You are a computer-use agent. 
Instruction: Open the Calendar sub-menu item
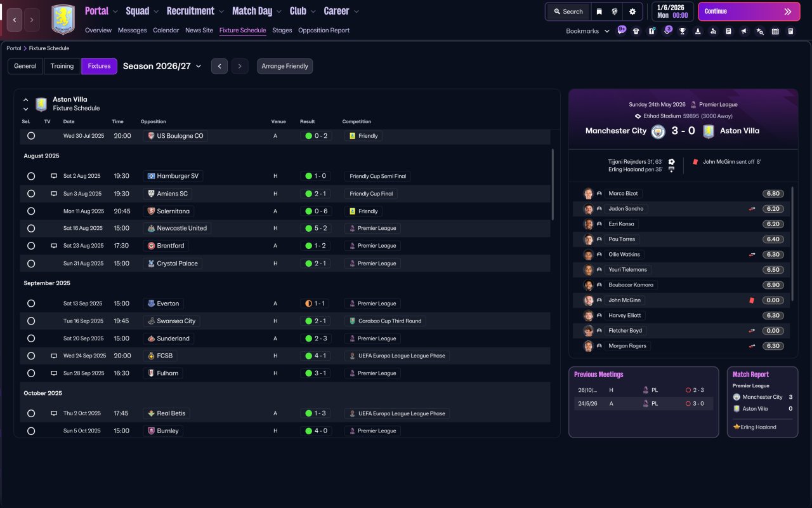point(166,30)
